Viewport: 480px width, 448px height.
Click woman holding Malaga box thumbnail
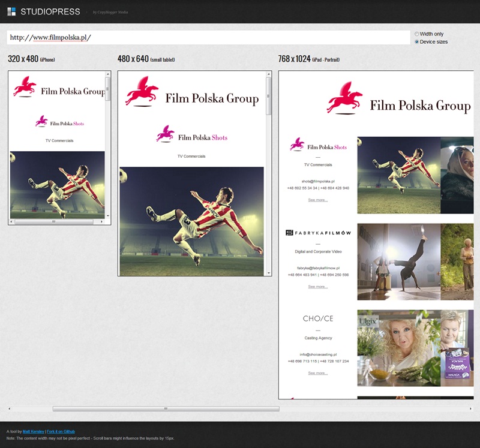[457, 348]
